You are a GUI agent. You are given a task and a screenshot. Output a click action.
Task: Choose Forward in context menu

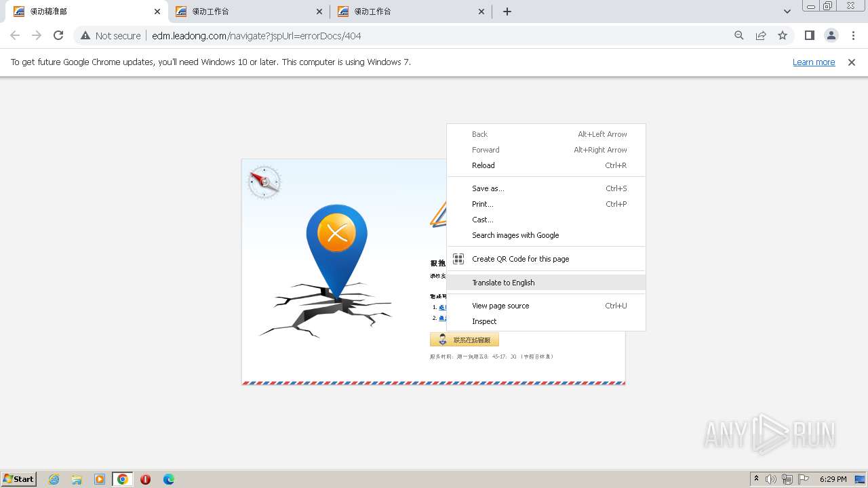[x=546, y=150]
